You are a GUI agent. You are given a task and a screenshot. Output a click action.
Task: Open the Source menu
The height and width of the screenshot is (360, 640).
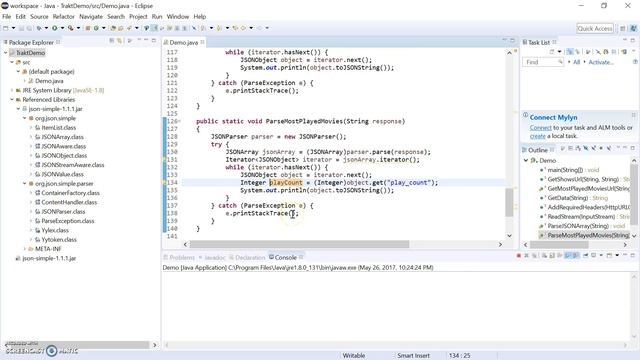(x=39, y=17)
